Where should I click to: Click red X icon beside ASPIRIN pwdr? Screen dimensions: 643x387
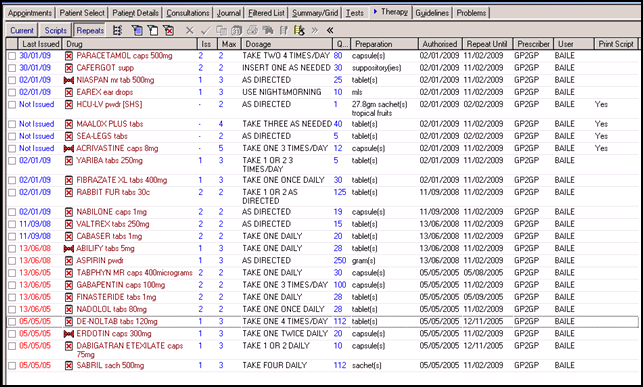[x=69, y=261]
